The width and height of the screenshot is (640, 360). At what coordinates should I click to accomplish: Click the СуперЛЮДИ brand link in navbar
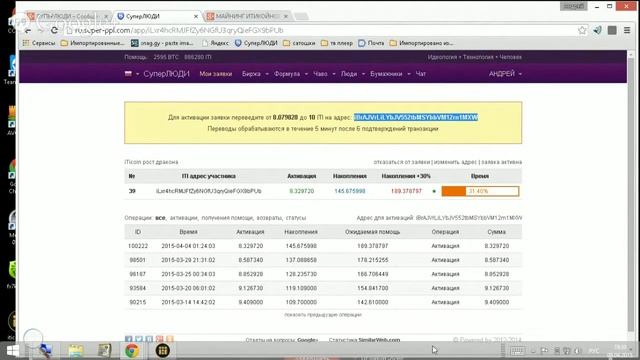click(x=166, y=74)
